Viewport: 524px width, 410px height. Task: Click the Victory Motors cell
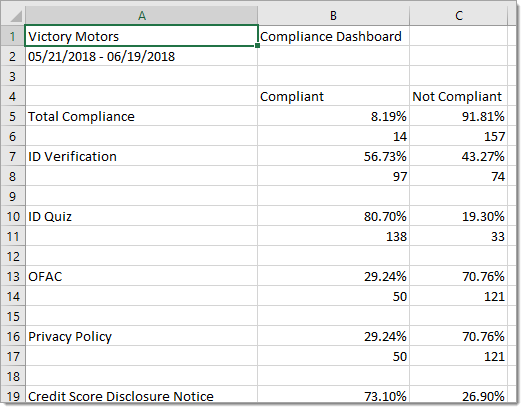click(141, 36)
